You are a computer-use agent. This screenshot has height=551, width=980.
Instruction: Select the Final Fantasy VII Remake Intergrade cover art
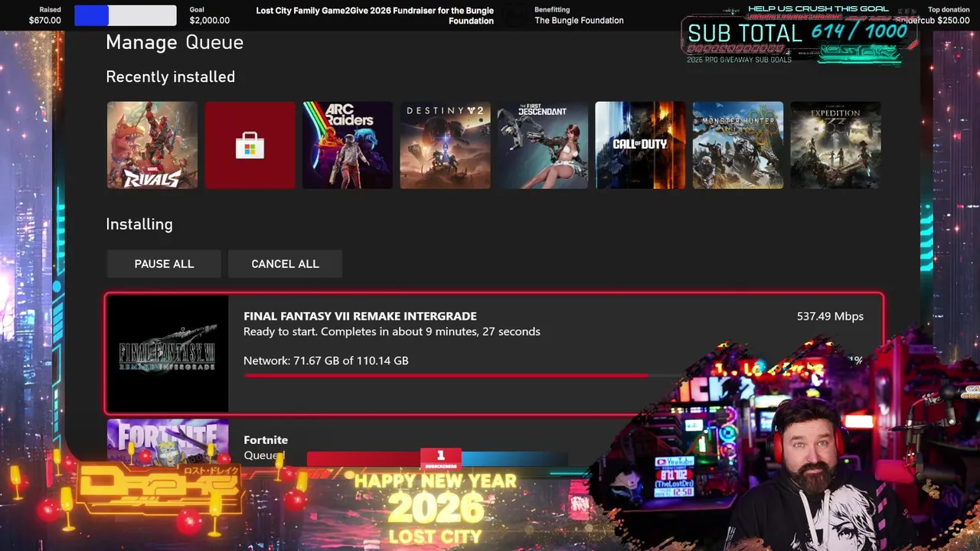point(168,354)
